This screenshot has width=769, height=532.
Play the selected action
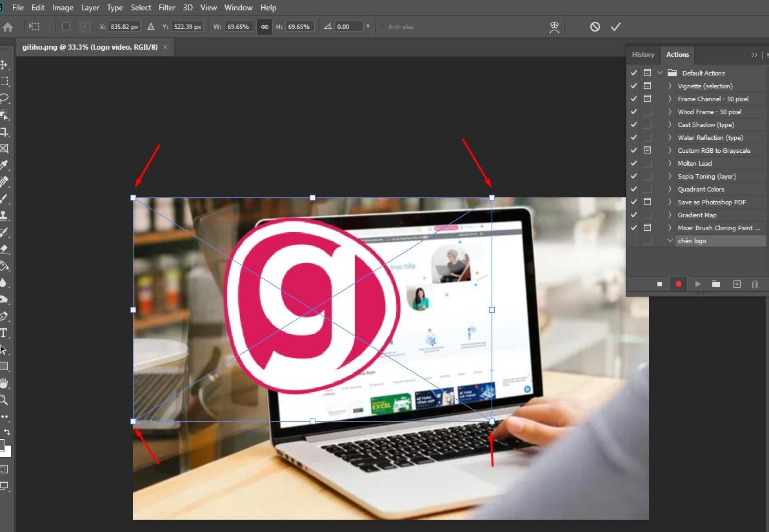point(697,284)
